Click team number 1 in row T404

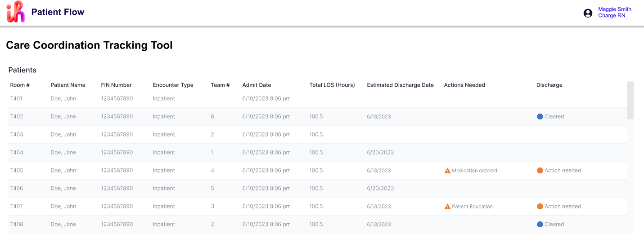pyautogui.click(x=212, y=152)
